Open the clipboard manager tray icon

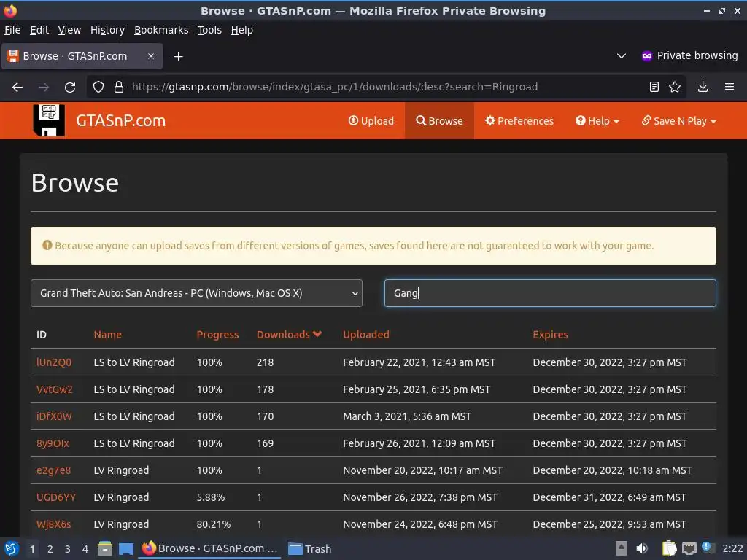coord(669,548)
